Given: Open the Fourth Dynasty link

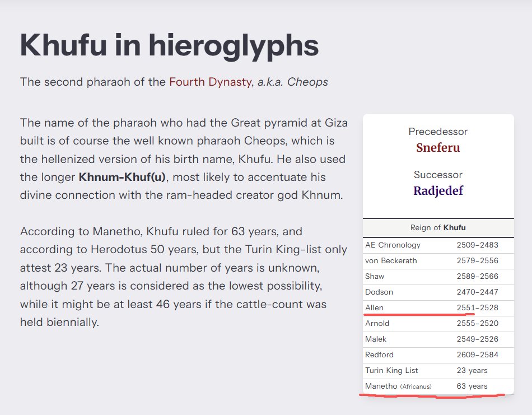Looking at the screenshot, I should [x=210, y=82].
